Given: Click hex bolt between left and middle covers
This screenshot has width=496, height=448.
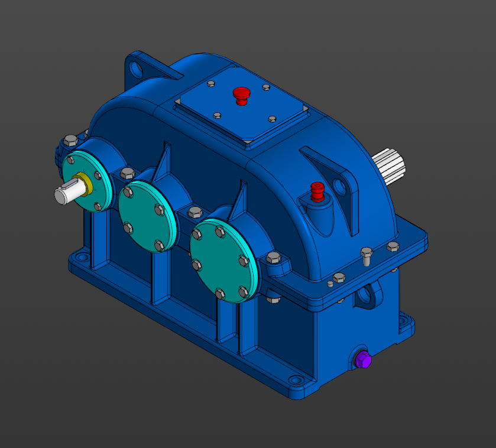Looking at the screenshot, I should coord(127,173).
